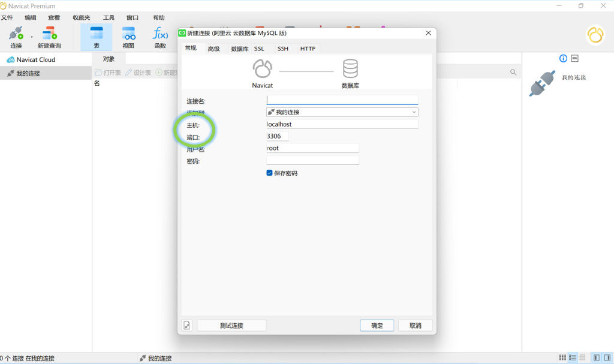Switch to the SSH tab in dialog
Image resolution: width=614 pixels, height=364 pixels.
[283, 49]
